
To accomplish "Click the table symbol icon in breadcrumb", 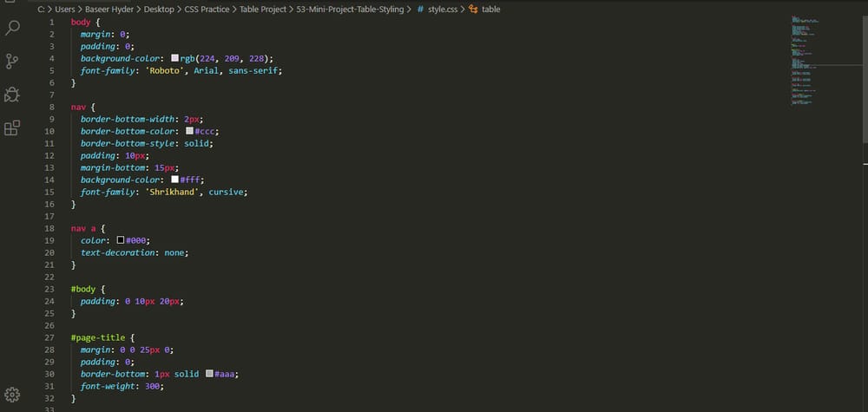I will [473, 10].
